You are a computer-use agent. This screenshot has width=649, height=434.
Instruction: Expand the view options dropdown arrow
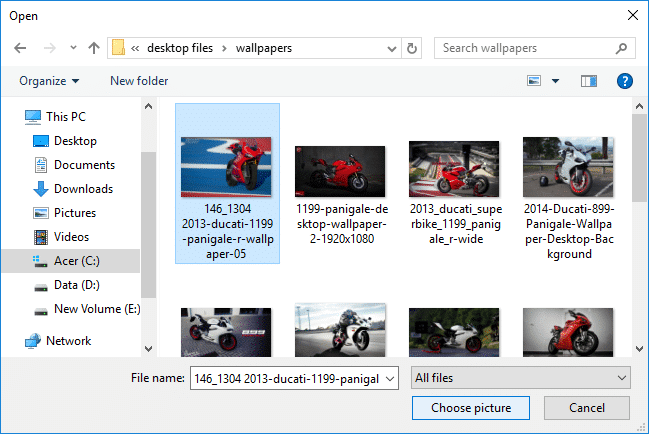555,81
